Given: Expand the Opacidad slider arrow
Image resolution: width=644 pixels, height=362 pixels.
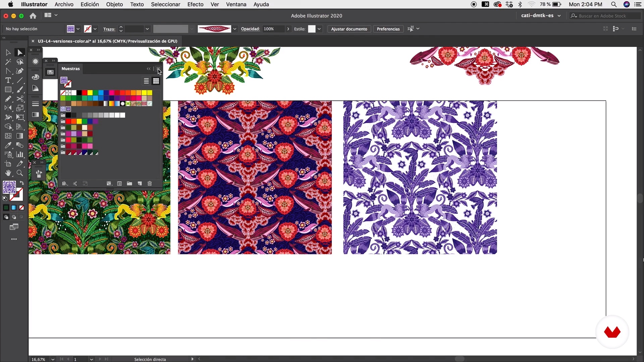Looking at the screenshot, I should (288, 29).
